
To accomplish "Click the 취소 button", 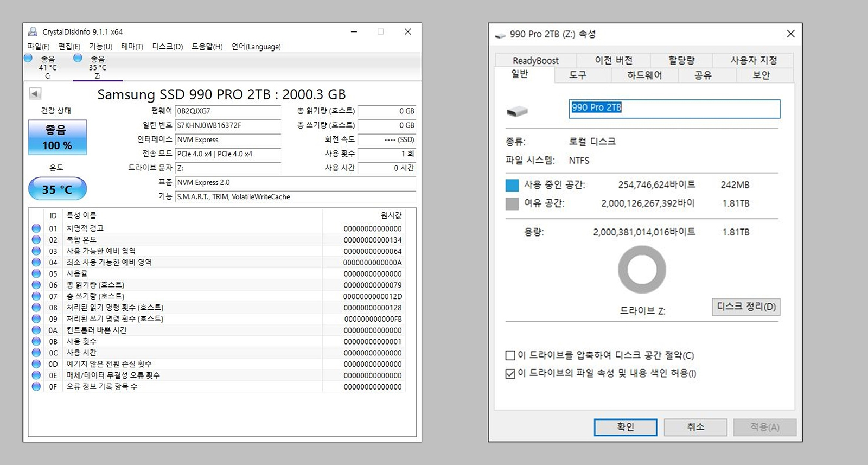I will click(695, 427).
